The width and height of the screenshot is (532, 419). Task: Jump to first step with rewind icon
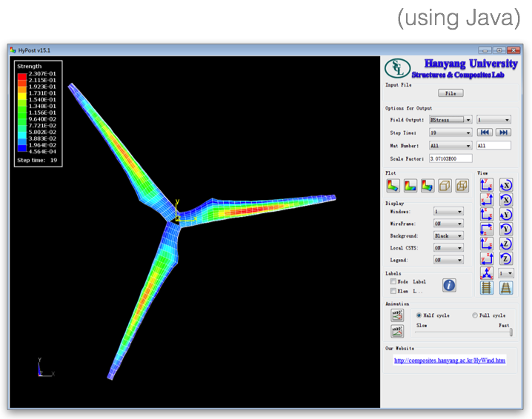coord(485,133)
